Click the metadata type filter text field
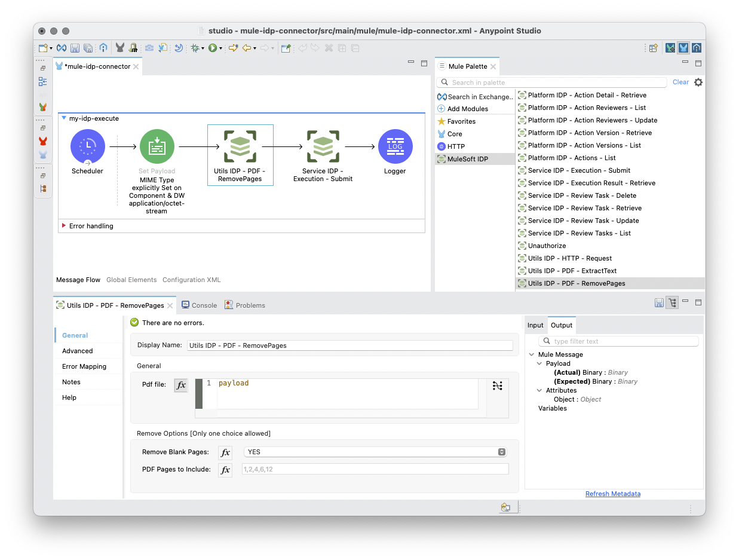This screenshot has width=739, height=560. coord(619,341)
